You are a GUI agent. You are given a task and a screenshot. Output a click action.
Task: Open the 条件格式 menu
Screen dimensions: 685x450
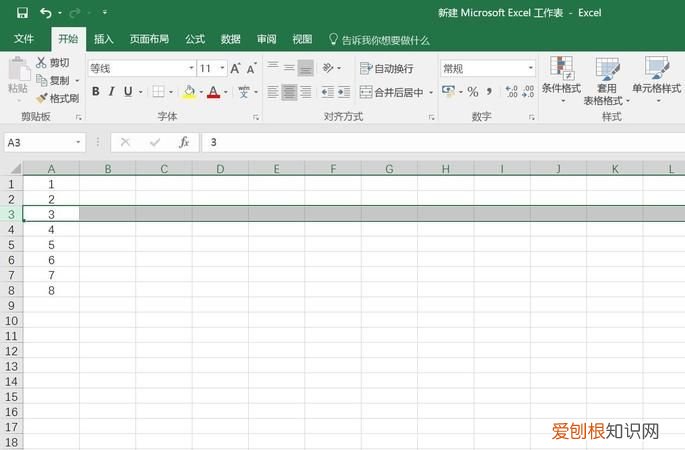click(561, 80)
